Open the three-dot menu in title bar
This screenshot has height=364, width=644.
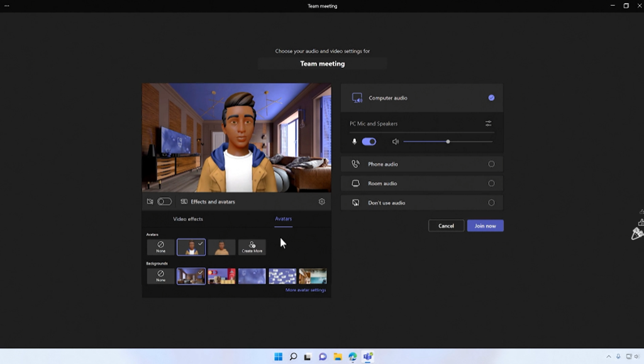click(x=7, y=6)
